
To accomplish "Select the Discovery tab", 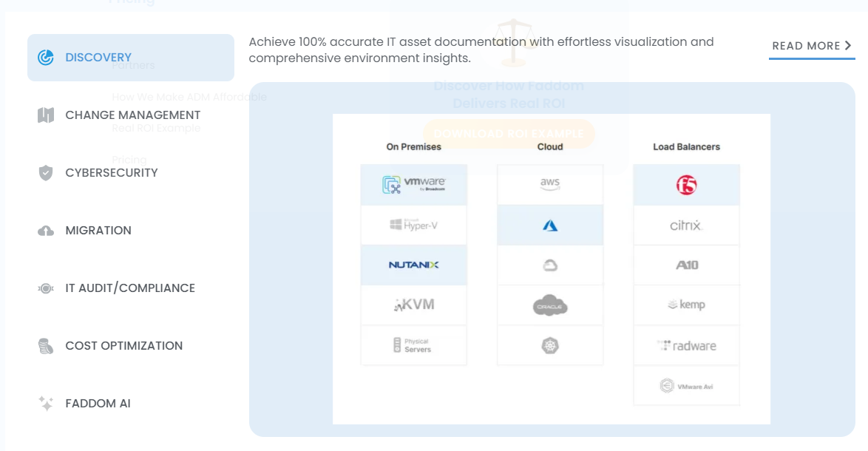I will (131, 58).
